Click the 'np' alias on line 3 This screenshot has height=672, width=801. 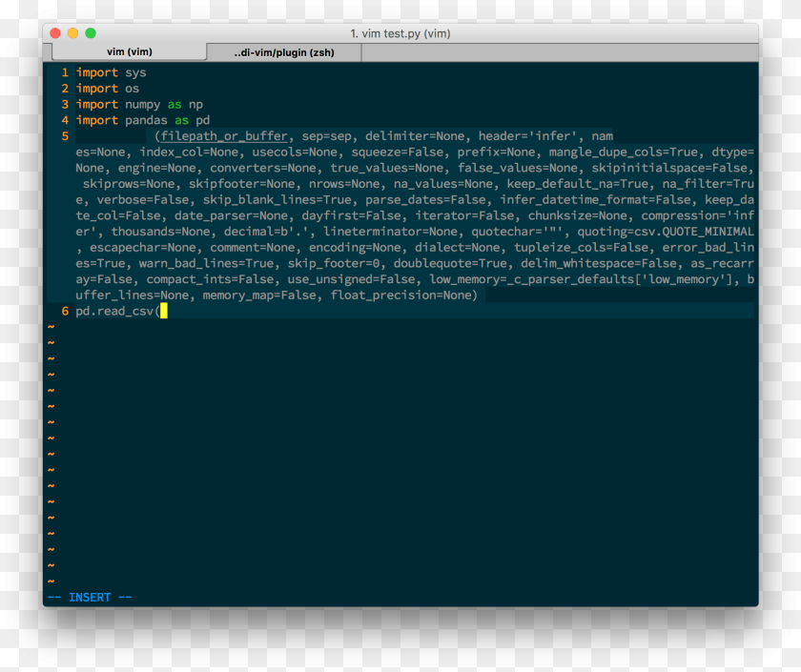(195, 105)
